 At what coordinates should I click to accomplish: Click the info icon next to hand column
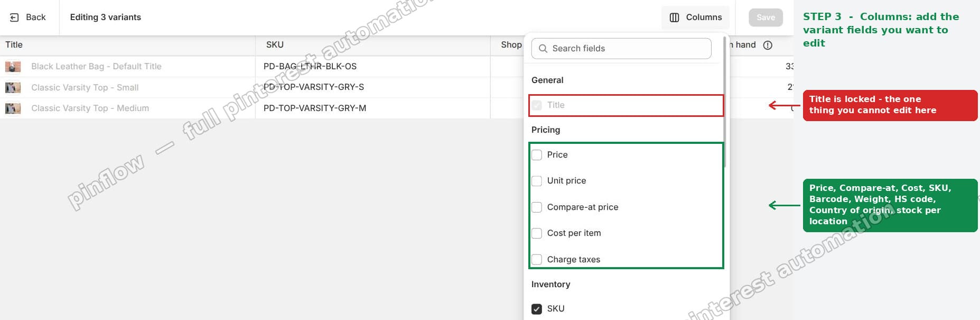pyautogui.click(x=768, y=45)
